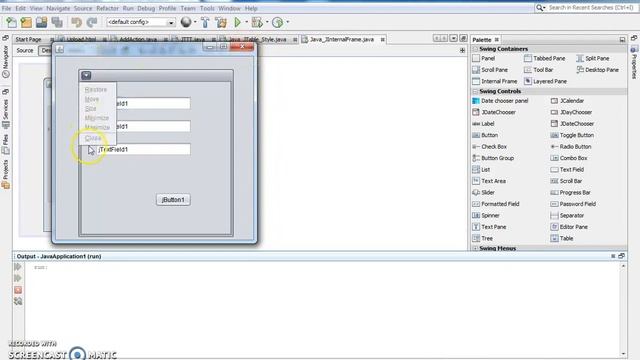Screen dimensions: 640x360
Task: Click the jButton1 button
Action: click(173, 200)
